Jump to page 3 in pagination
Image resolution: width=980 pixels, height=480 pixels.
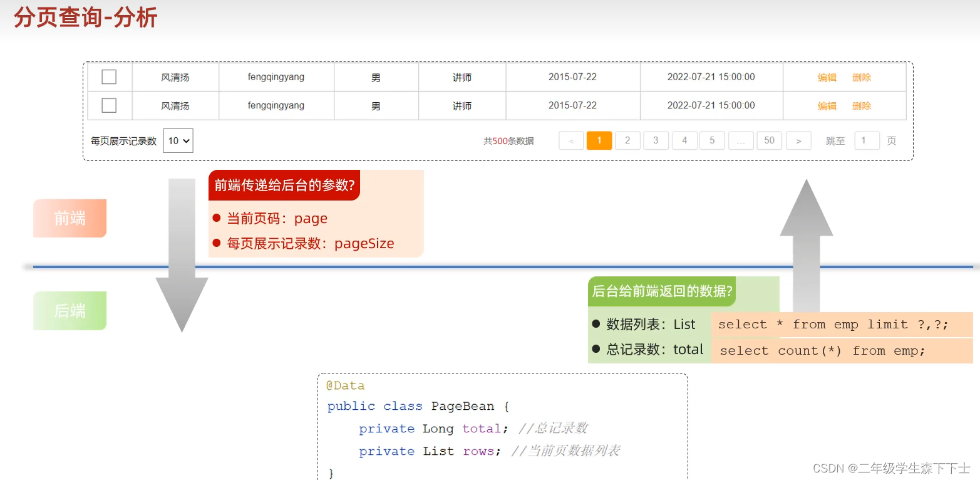click(656, 140)
